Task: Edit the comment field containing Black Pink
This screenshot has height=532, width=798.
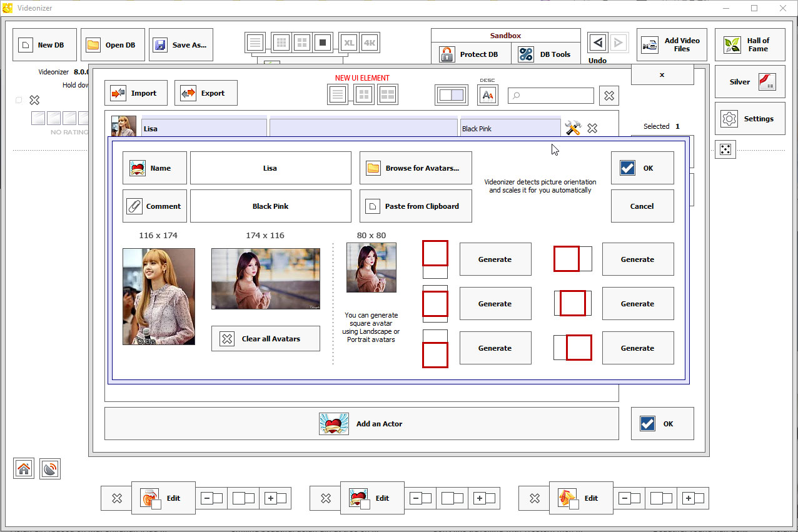Action: pos(271,206)
